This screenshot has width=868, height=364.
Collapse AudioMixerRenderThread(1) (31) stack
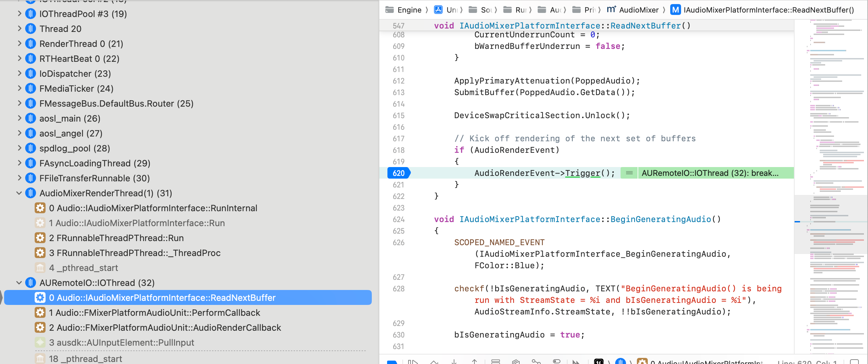tap(19, 193)
